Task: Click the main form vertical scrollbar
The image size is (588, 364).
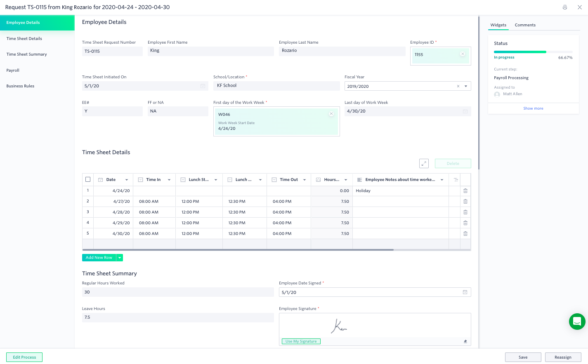Action: pyautogui.click(x=479, y=93)
